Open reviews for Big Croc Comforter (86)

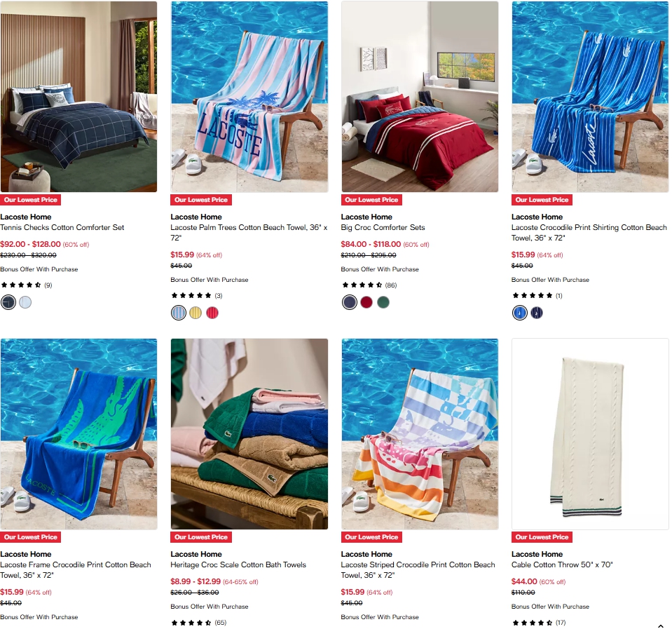[369, 285]
